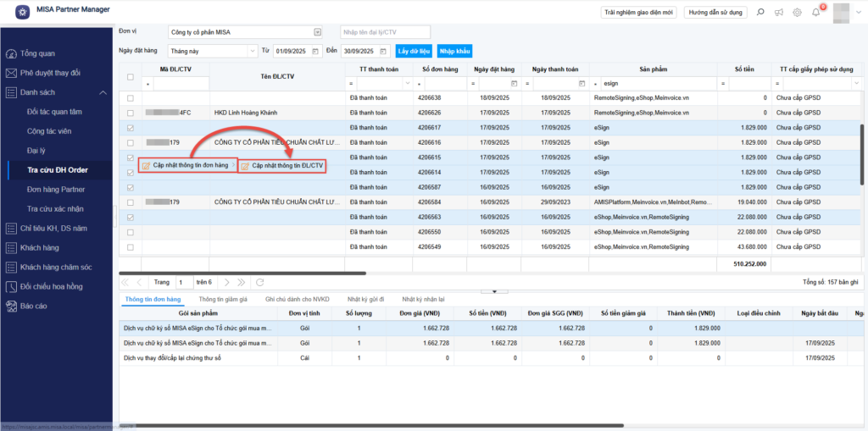The width and height of the screenshot is (868, 431).
Task: Click the Lấy dữ liệu button
Action: 415,52
